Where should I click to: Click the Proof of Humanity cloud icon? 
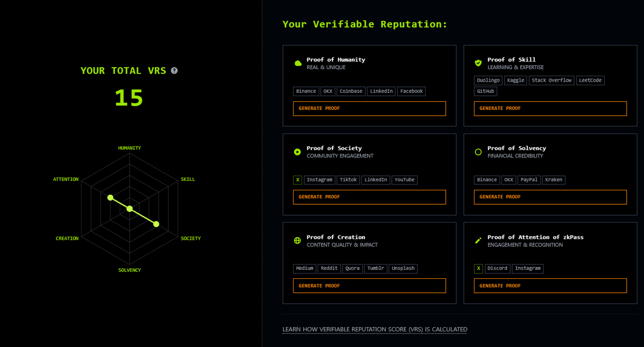point(298,63)
